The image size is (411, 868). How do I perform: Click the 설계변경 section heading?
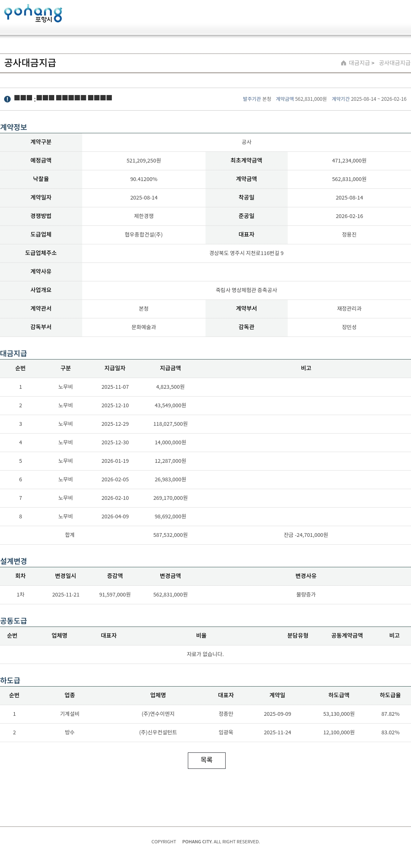pyautogui.click(x=14, y=561)
